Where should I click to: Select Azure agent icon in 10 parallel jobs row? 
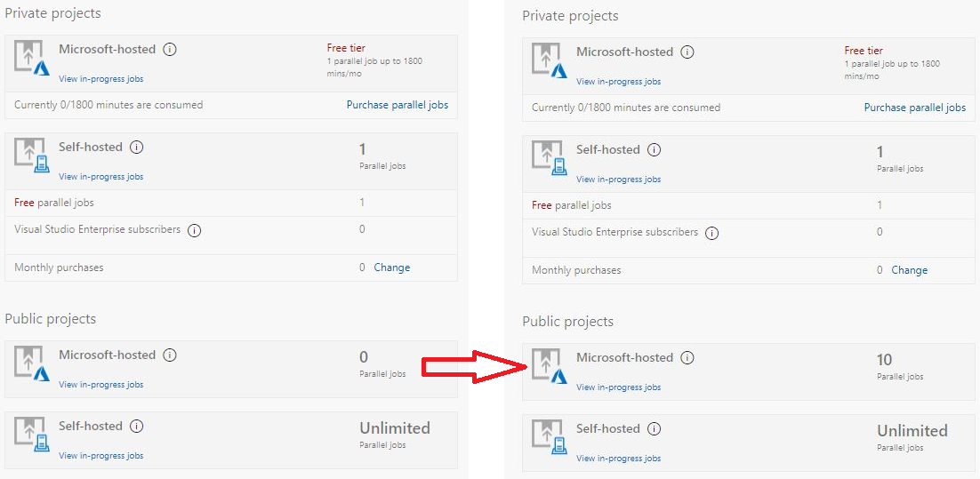(549, 367)
